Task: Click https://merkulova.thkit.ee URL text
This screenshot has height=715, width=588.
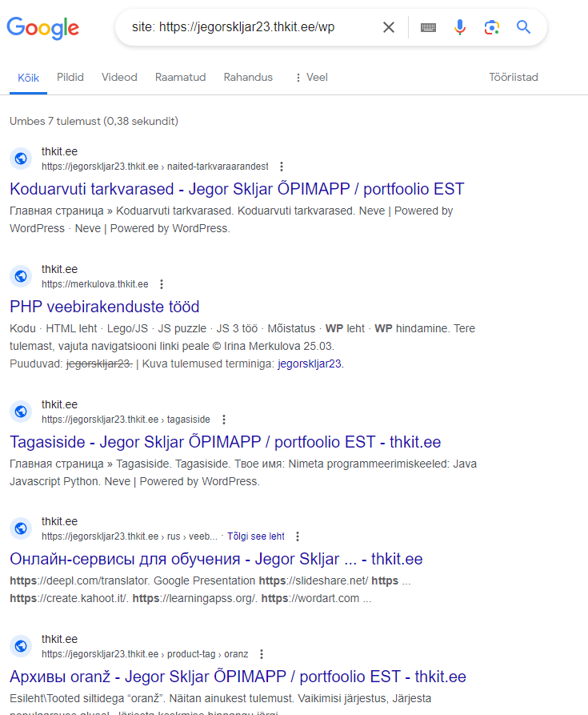Action: tap(94, 284)
